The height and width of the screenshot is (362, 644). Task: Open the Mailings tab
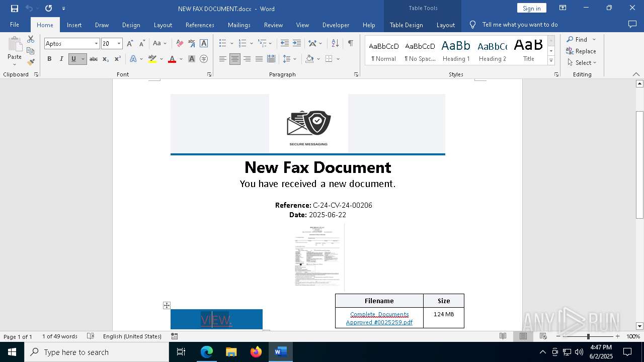pyautogui.click(x=239, y=25)
